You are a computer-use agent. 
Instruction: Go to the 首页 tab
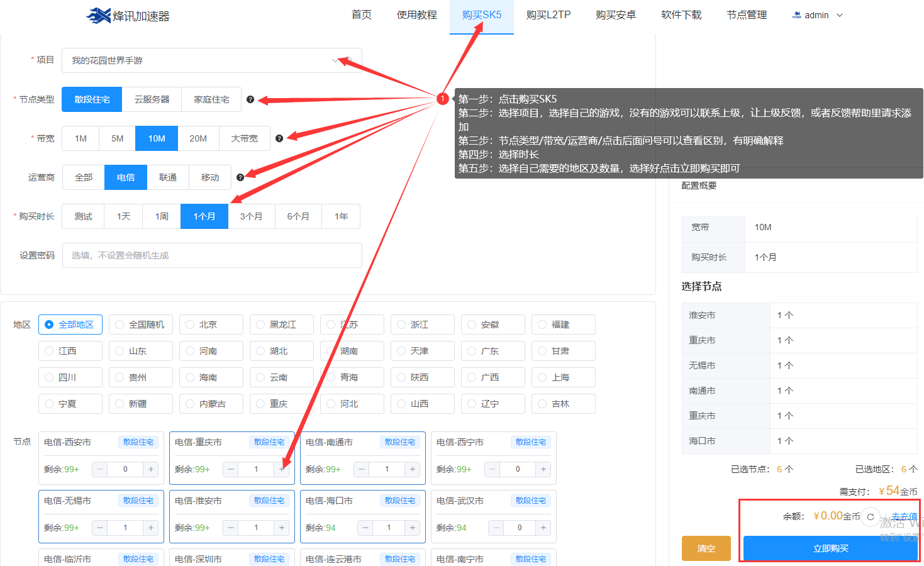click(362, 15)
